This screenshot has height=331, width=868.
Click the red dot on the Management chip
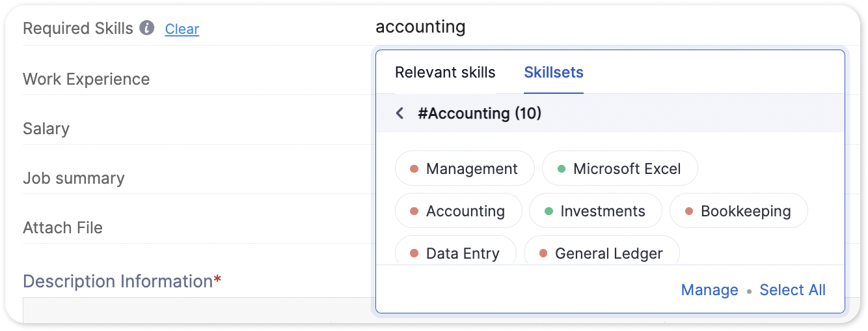414,169
